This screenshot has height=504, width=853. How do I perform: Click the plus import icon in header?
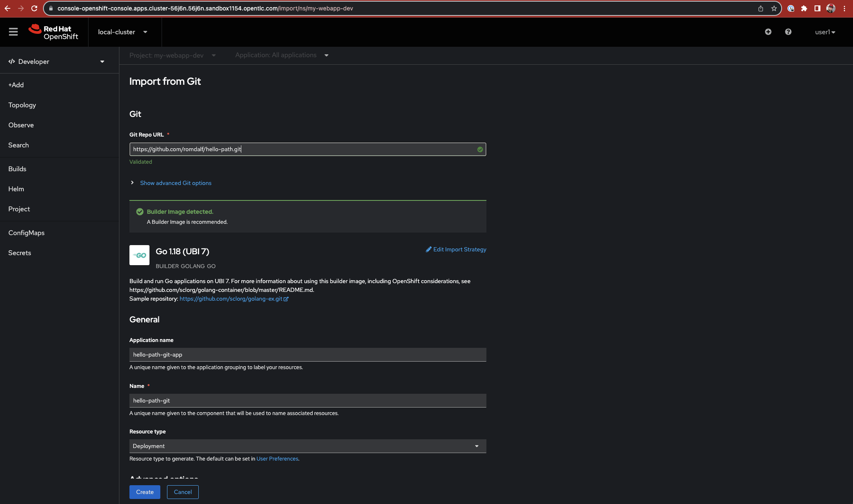tap(768, 32)
